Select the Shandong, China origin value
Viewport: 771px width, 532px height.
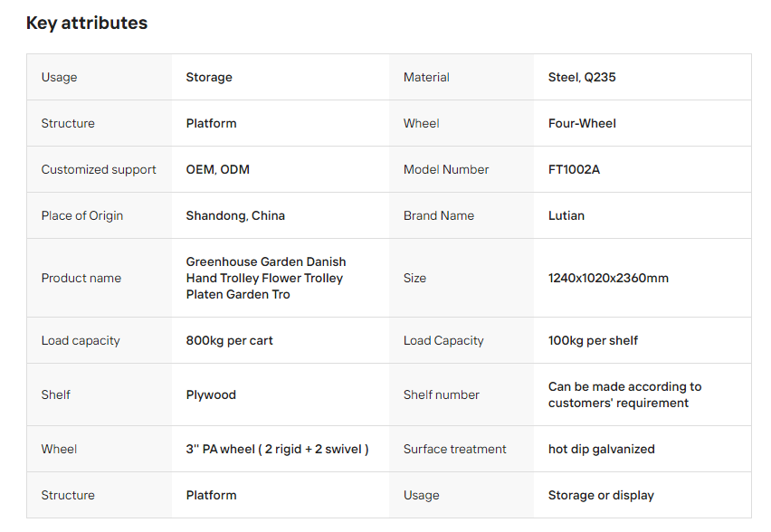[x=235, y=216]
